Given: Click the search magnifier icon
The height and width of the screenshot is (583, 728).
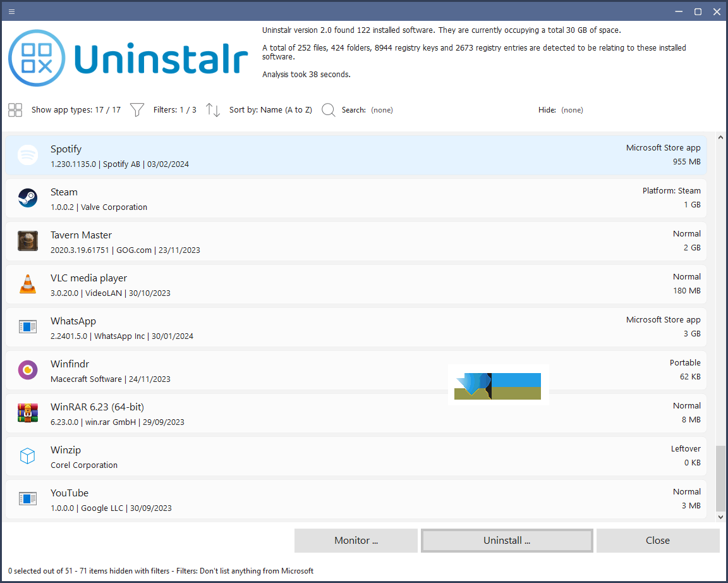Looking at the screenshot, I should coord(328,110).
